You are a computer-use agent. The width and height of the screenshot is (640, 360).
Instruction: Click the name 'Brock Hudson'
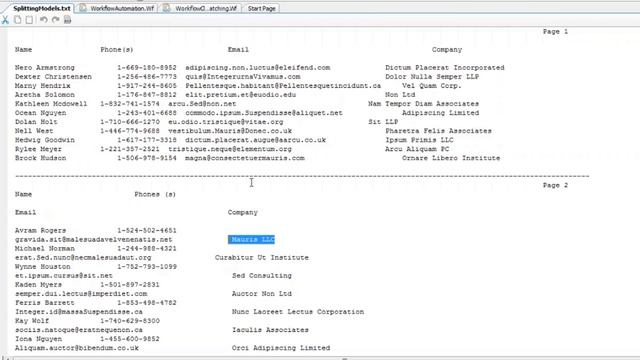40,158
